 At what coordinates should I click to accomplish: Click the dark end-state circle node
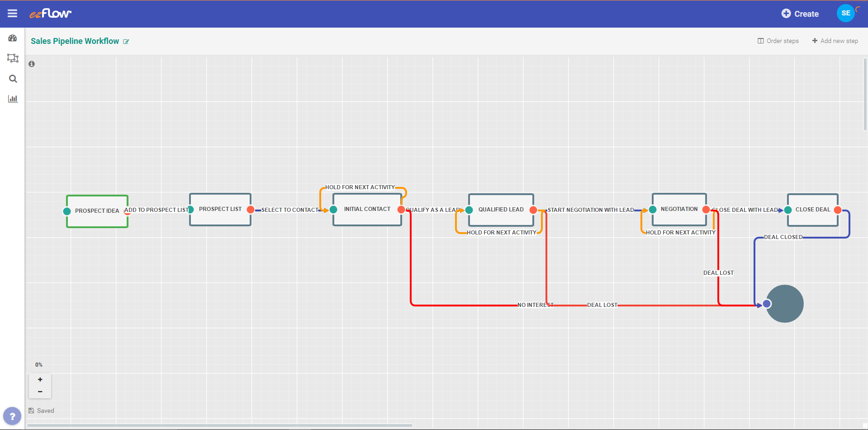pos(785,303)
